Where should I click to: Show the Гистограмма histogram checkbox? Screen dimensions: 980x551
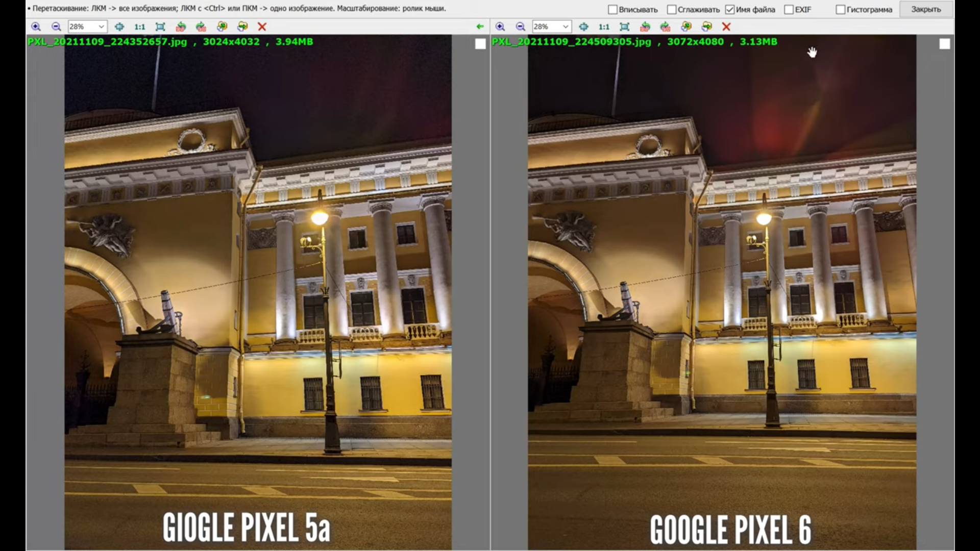tap(840, 10)
